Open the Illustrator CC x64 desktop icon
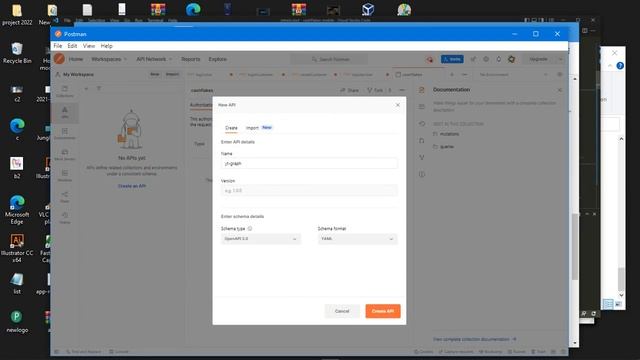The image size is (640, 360). click(17, 248)
